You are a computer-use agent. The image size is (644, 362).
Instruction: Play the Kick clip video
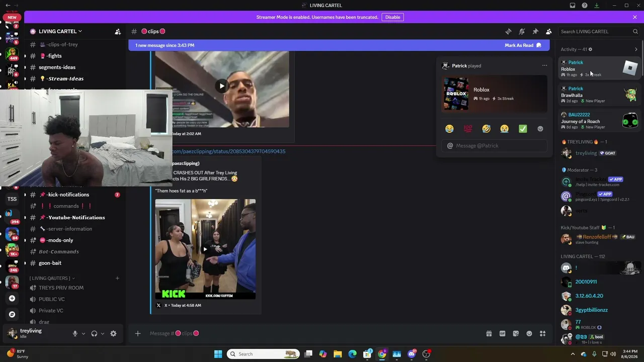205,249
